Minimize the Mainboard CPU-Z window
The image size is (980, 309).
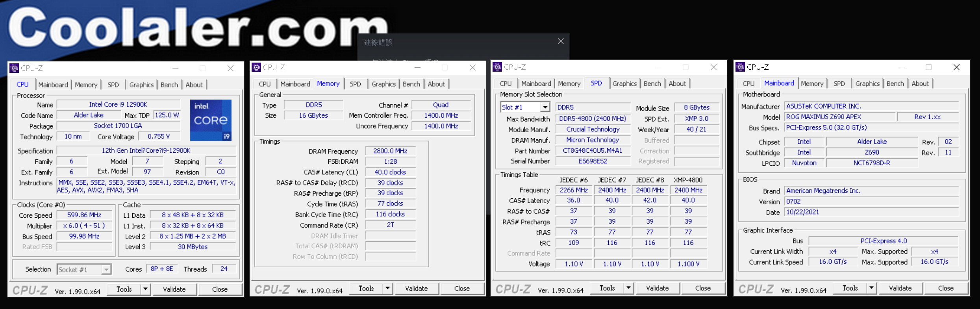tap(901, 67)
